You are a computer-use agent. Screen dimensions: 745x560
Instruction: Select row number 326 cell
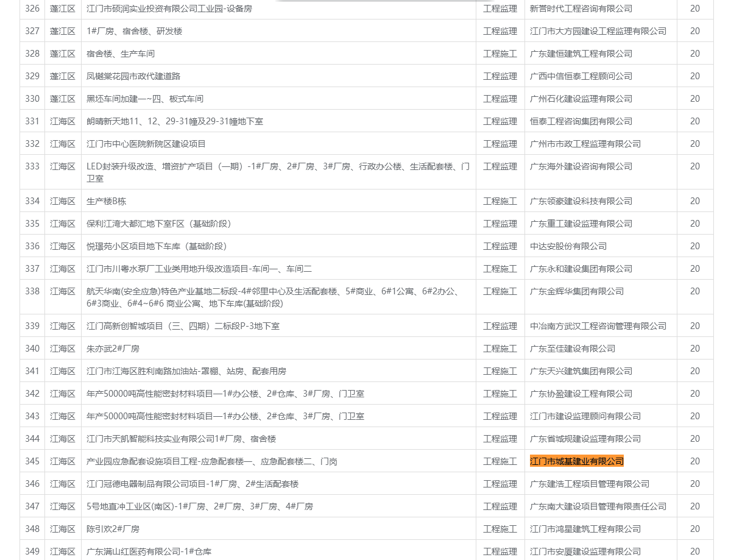[x=32, y=9]
